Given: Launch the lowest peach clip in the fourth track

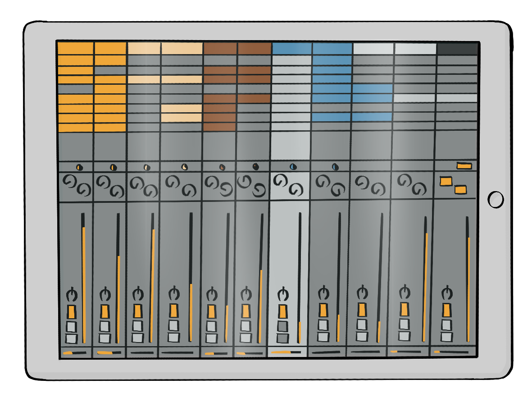Looking at the screenshot, I should 182,118.
